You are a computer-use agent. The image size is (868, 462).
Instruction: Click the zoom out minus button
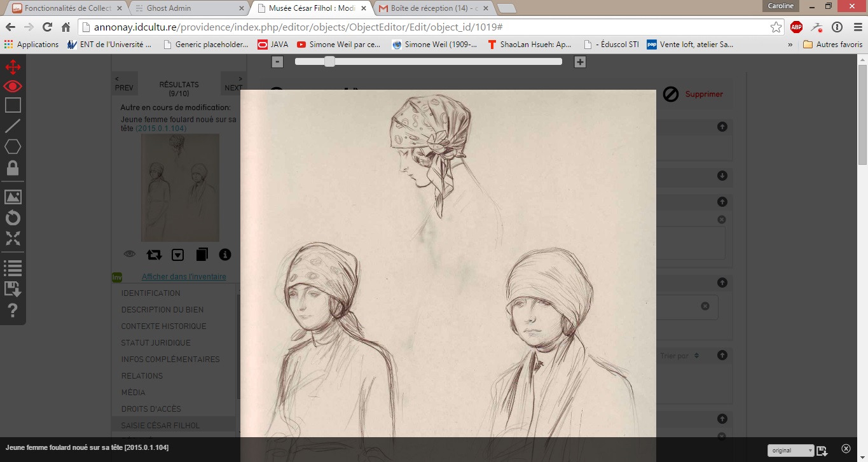click(x=277, y=62)
